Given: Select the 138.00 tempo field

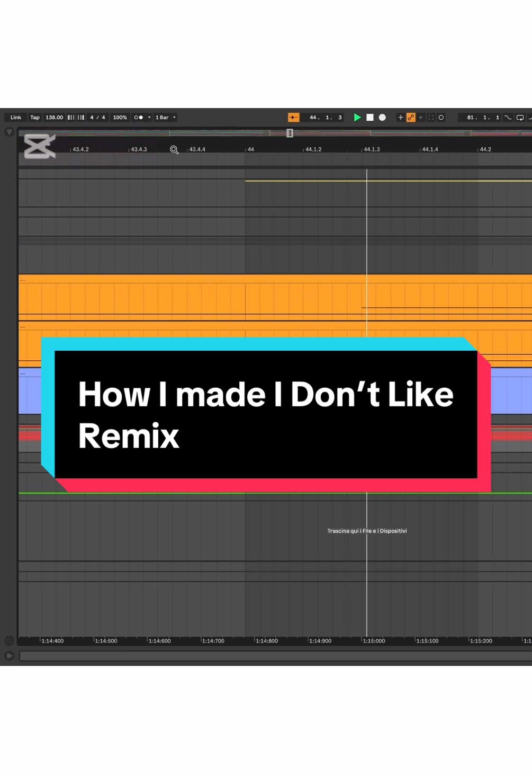Looking at the screenshot, I should (x=54, y=118).
